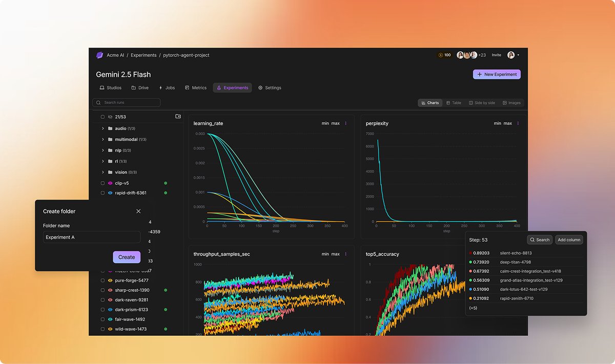
Task: Check the clip-v5 checkbox
Action: click(102, 183)
